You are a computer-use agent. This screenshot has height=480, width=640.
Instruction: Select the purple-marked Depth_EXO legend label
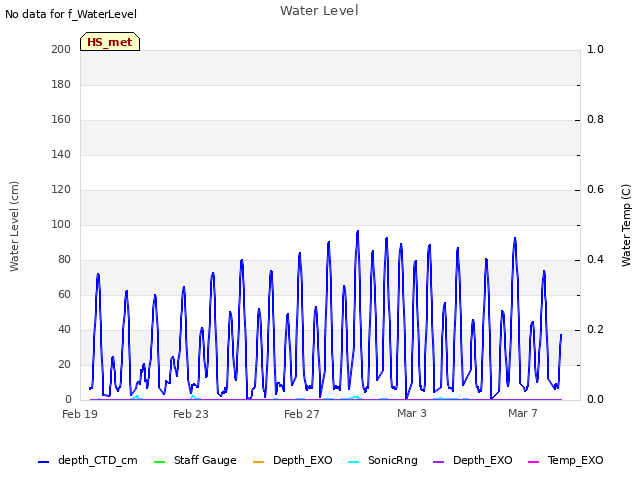pyautogui.click(x=482, y=461)
